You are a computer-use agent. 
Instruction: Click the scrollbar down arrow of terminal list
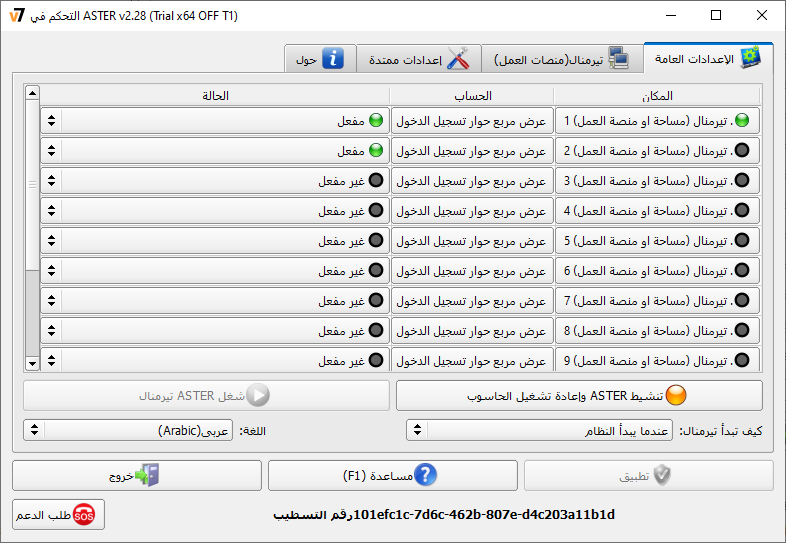(x=33, y=363)
